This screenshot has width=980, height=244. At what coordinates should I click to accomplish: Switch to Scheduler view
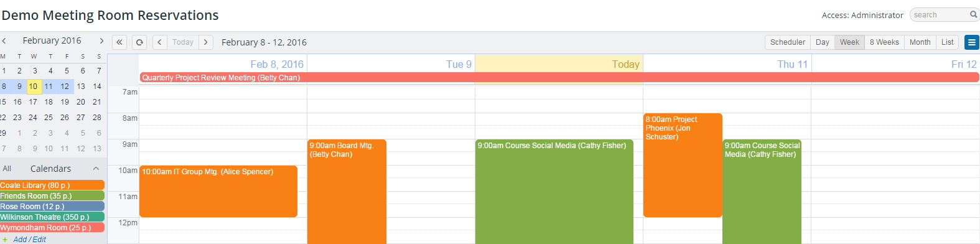[x=788, y=42]
